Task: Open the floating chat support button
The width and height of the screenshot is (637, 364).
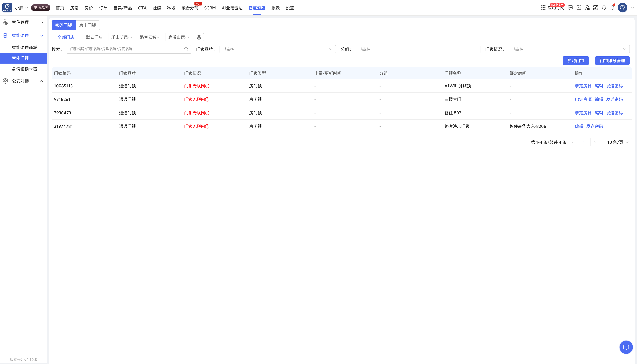Action: [626, 347]
